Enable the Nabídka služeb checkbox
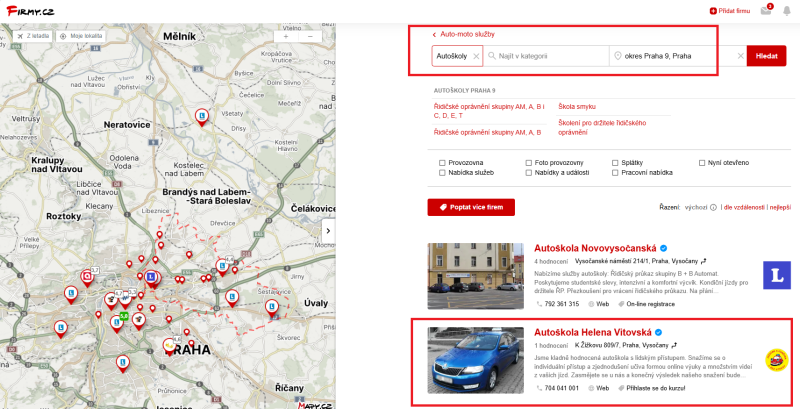 442,173
